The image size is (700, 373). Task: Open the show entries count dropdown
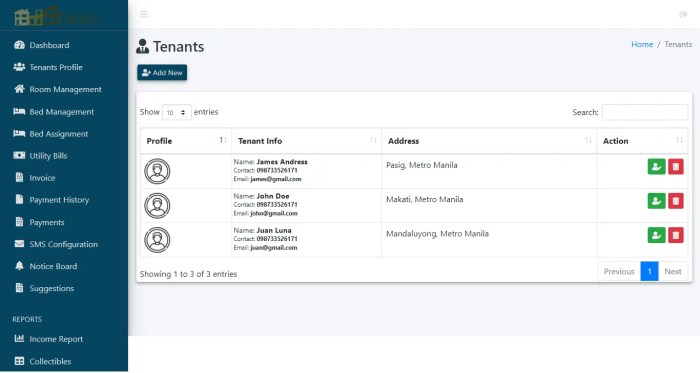(x=177, y=112)
